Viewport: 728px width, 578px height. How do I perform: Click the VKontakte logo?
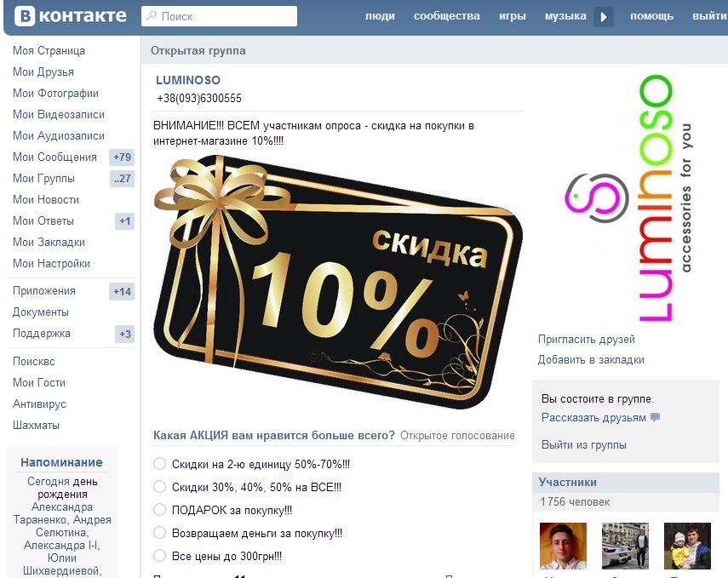coord(70,16)
